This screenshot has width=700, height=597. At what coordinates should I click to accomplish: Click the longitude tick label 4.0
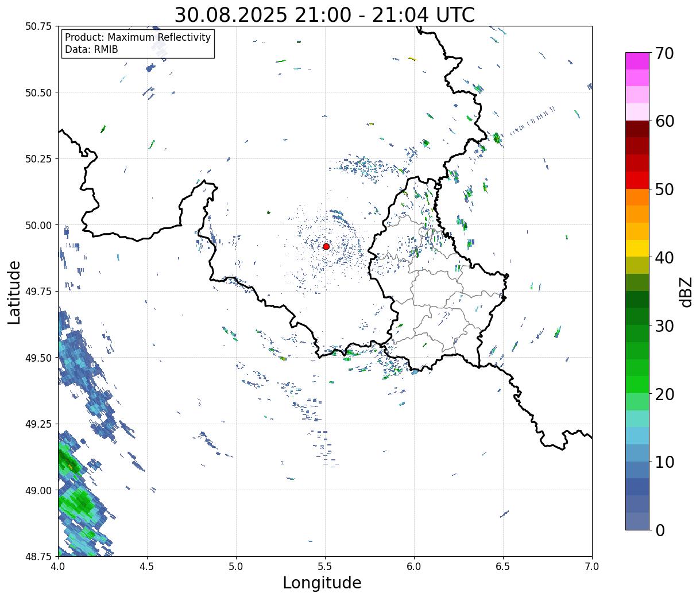(58, 566)
